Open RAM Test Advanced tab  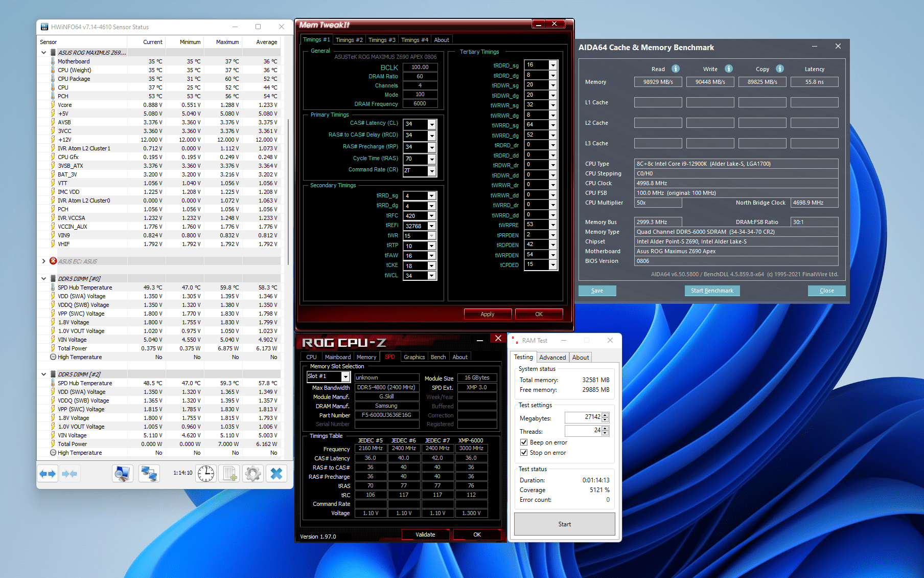pyautogui.click(x=552, y=358)
